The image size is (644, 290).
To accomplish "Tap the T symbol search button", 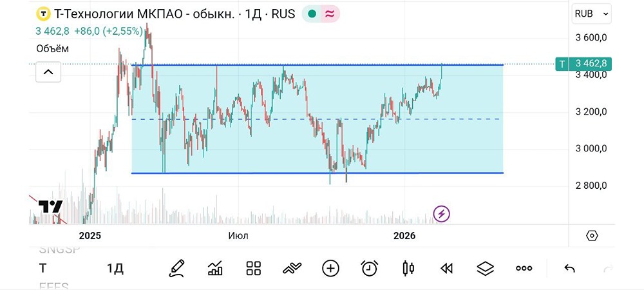I will [43, 268].
